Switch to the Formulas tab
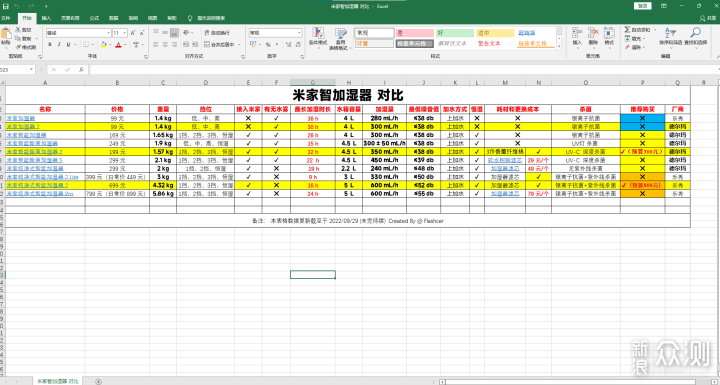The width and height of the screenshot is (720, 385). click(x=94, y=18)
